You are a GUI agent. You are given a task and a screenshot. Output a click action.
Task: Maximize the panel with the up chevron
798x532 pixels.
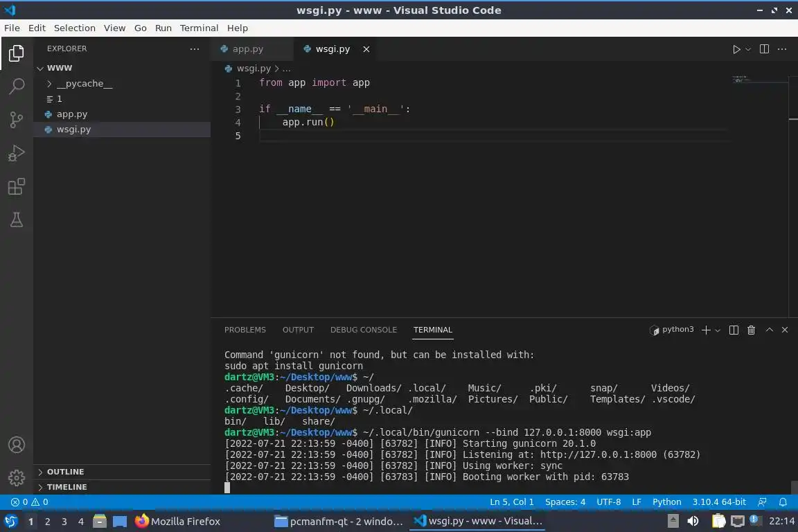tap(770, 330)
